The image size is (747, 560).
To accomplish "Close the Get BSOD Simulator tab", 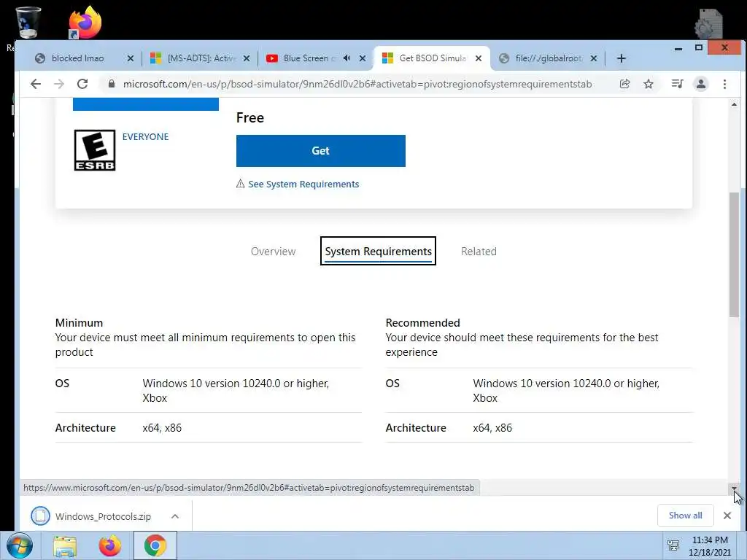I will click(x=479, y=58).
